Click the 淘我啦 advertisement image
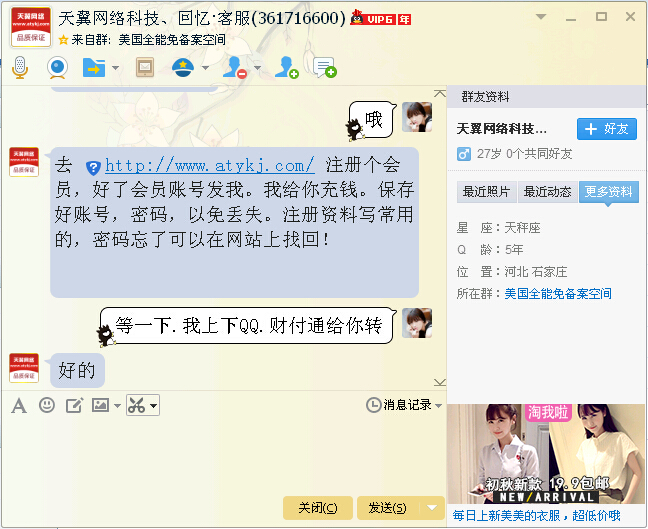The image size is (648, 529). coord(546,454)
